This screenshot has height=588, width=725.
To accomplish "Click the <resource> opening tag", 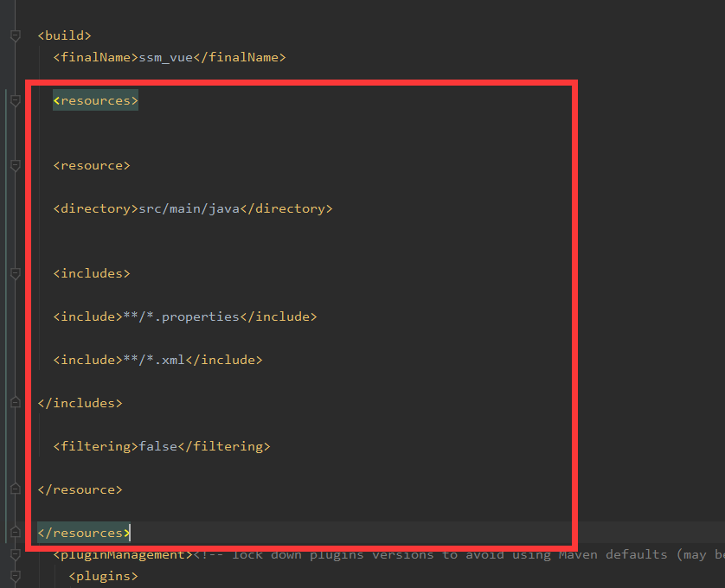I will [92, 165].
